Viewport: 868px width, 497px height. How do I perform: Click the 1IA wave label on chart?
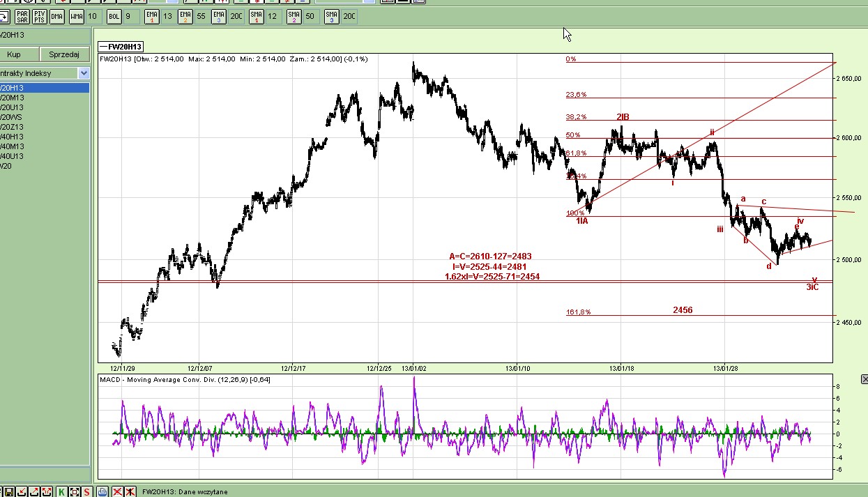coord(582,221)
